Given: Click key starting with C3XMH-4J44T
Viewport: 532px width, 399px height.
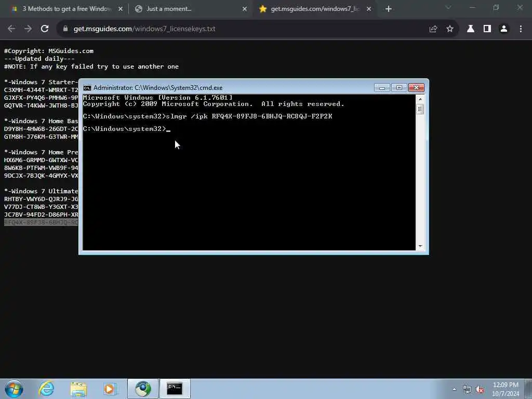Looking at the screenshot, I should coord(41,90).
